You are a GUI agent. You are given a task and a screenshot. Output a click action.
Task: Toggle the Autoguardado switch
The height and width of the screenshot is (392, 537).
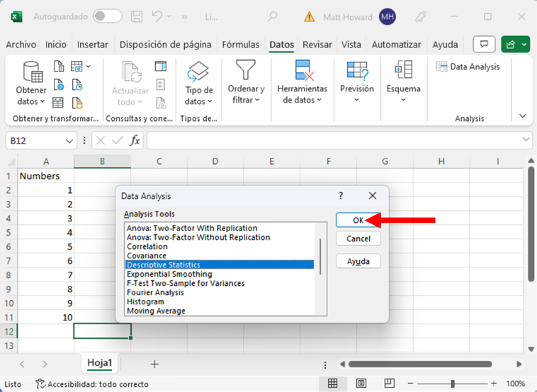tap(107, 16)
